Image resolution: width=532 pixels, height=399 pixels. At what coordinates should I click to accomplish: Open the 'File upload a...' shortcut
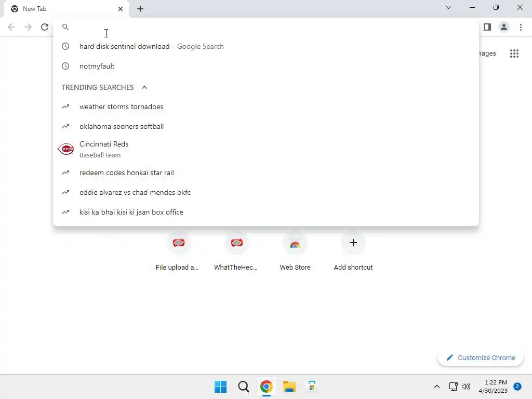178,251
